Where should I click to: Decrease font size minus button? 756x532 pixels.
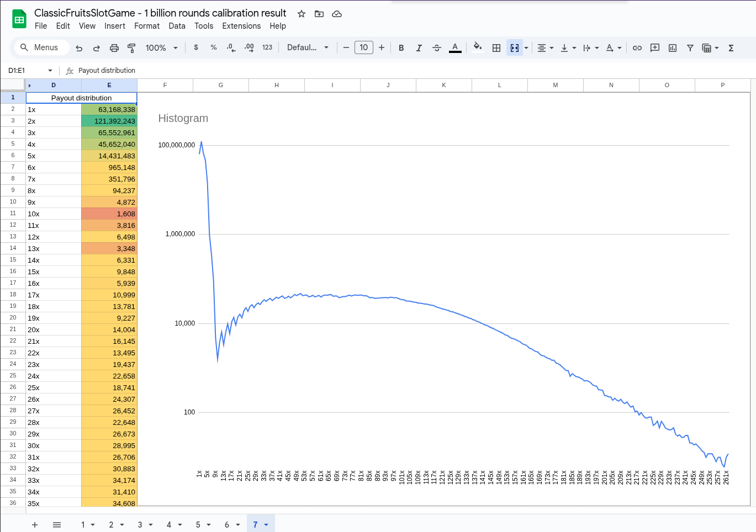346,47
